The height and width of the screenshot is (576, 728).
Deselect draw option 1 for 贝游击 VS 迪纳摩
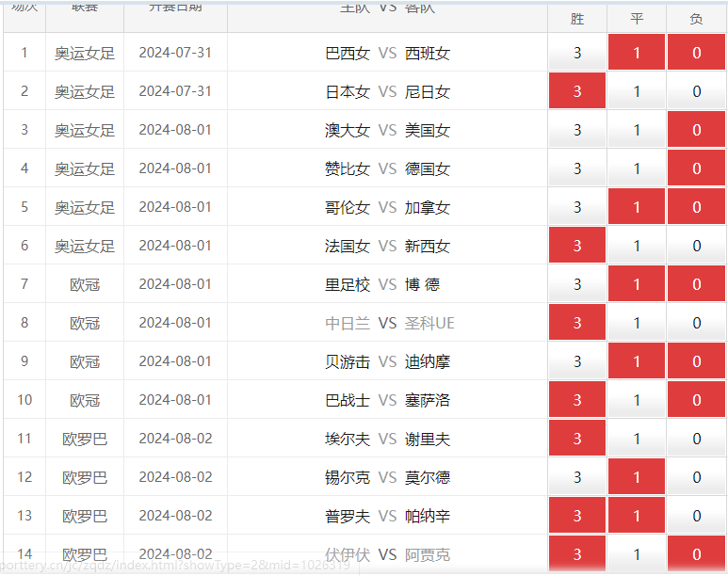(x=637, y=360)
